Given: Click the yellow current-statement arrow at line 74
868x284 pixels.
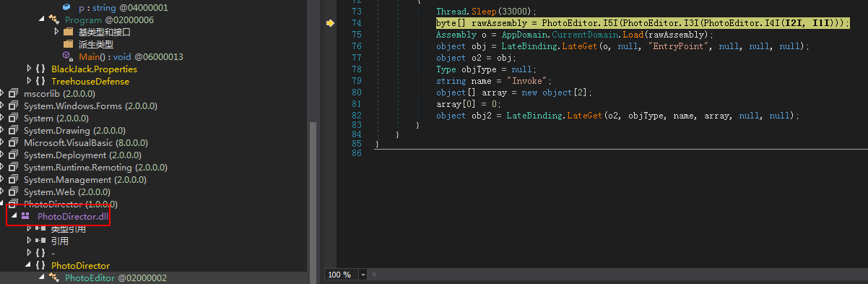Looking at the screenshot, I should coord(330,23).
